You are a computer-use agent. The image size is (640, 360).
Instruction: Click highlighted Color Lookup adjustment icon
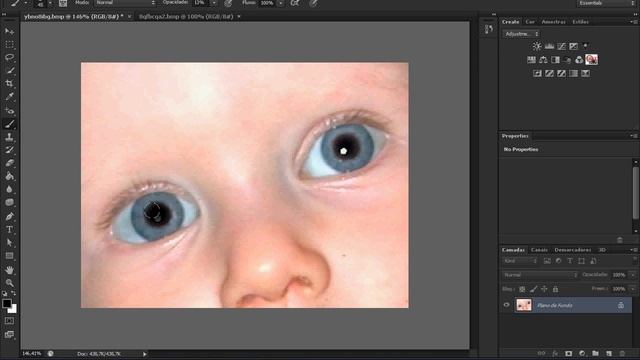click(x=591, y=60)
